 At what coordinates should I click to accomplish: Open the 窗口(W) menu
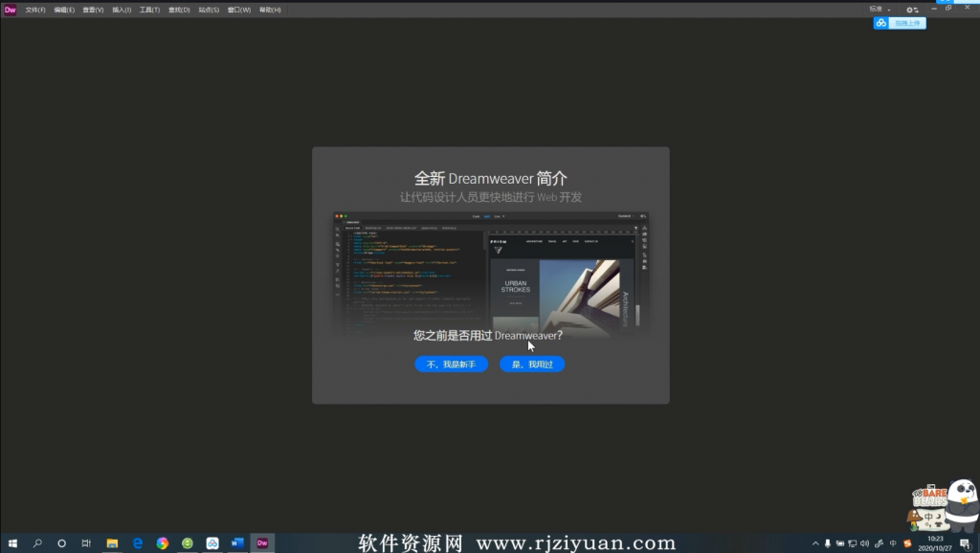pyautogui.click(x=238, y=10)
